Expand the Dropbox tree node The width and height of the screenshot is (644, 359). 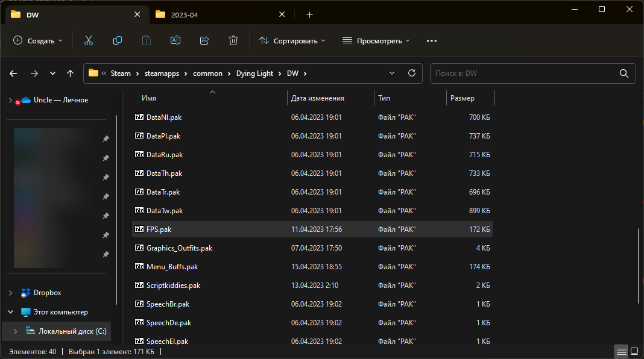point(11,293)
